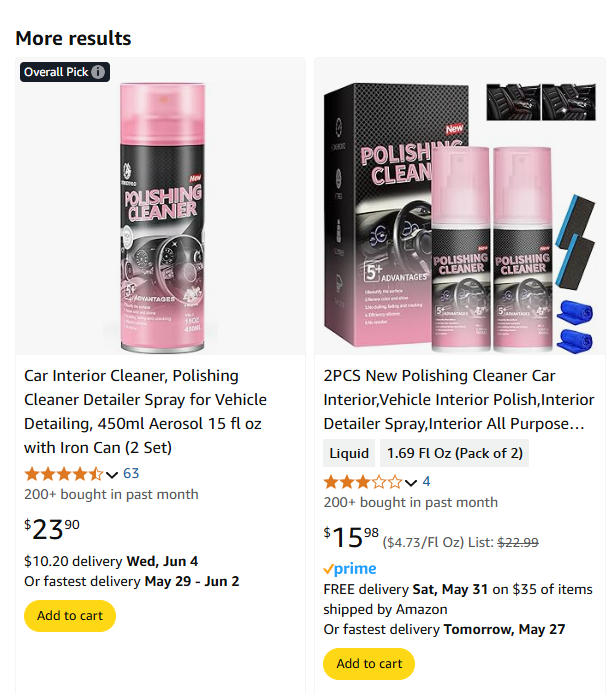Click the 3-star rating of second product
Viewport: 607px width, 694px height.
pyautogui.click(x=362, y=482)
